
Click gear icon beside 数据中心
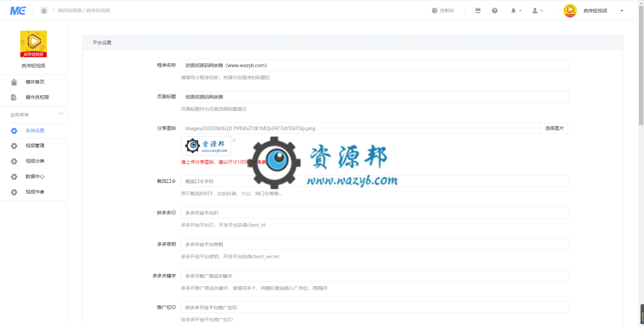coord(14,177)
